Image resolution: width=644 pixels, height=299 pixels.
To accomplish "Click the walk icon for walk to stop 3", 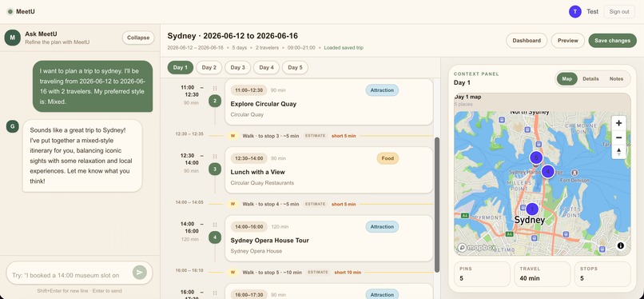I will [233, 136].
